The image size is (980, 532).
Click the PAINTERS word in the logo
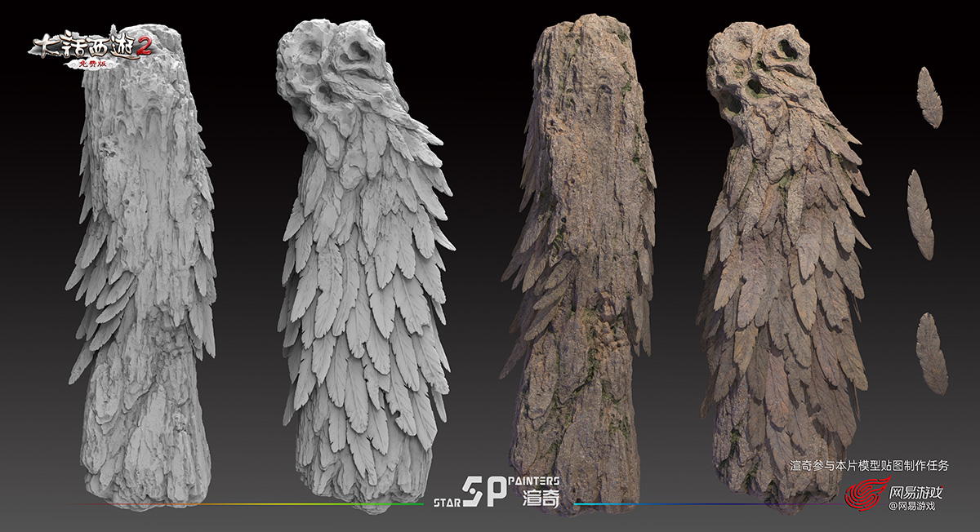point(533,481)
